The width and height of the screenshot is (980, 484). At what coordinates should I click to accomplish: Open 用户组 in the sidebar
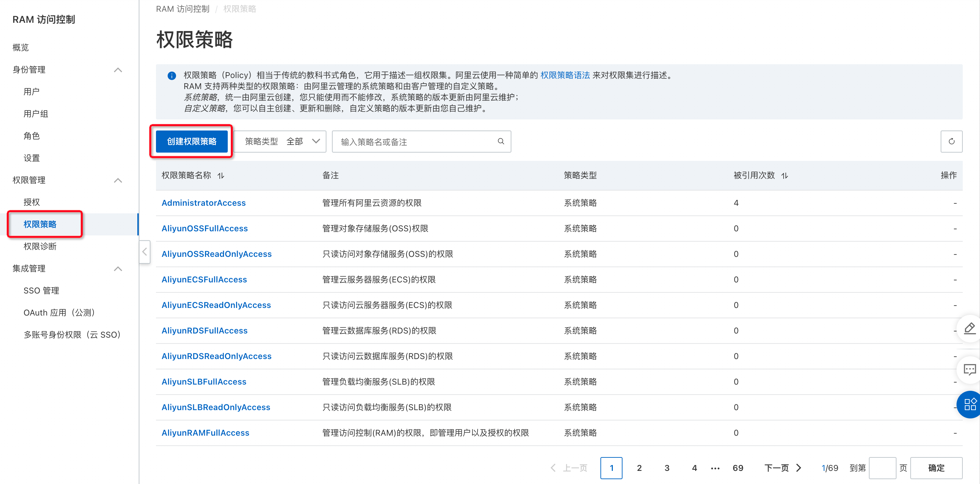click(36, 114)
